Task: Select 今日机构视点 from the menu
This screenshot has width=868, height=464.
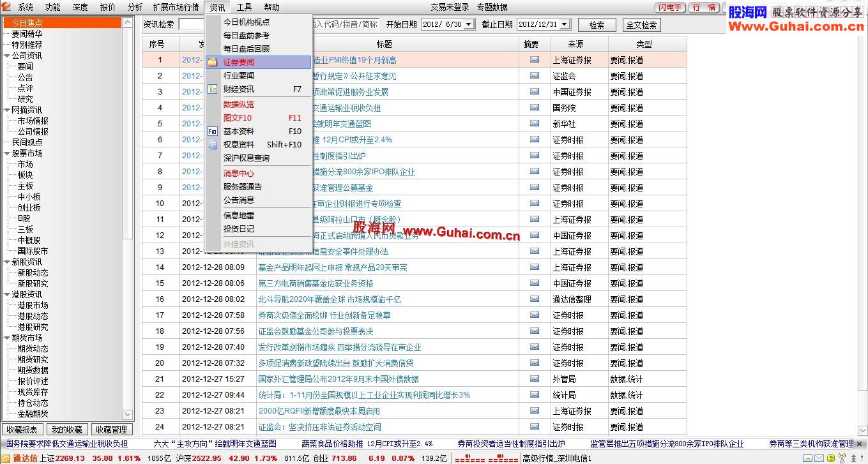Action: (x=246, y=22)
